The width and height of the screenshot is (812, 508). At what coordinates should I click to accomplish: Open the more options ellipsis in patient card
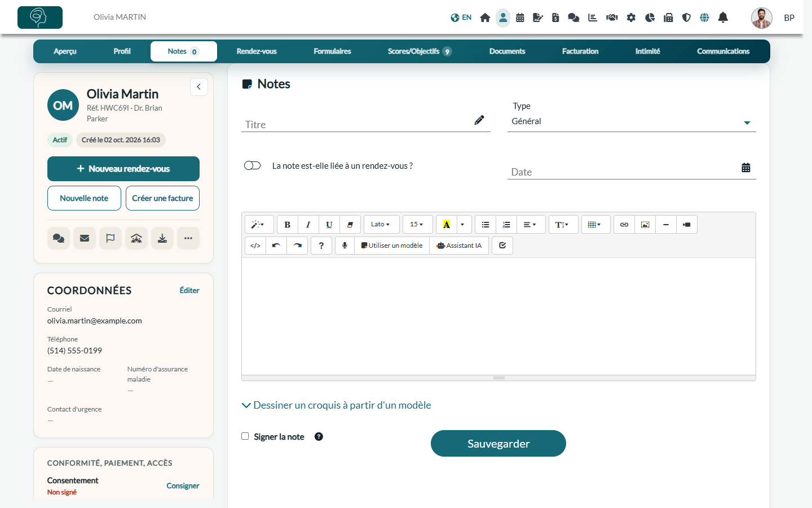pyautogui.click(x=188, y=238)
